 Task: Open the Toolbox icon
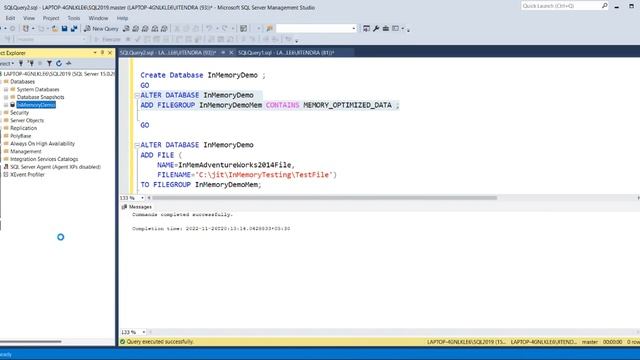[x=386, y=29]
